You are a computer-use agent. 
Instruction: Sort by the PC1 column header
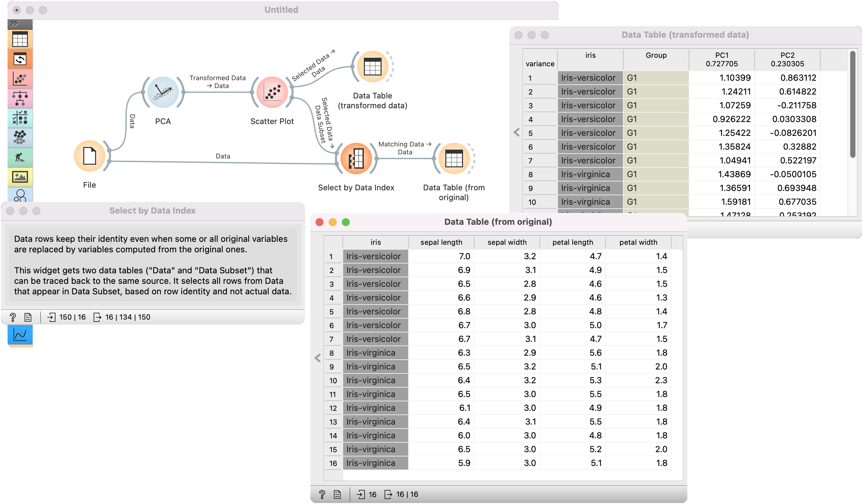pos(721,59)
